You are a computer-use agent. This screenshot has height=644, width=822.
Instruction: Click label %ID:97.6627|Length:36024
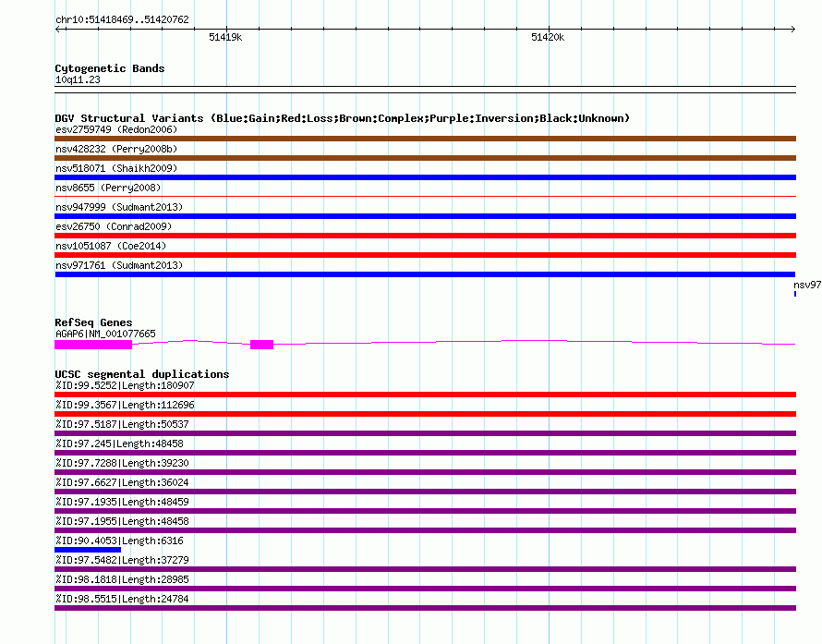122,482
